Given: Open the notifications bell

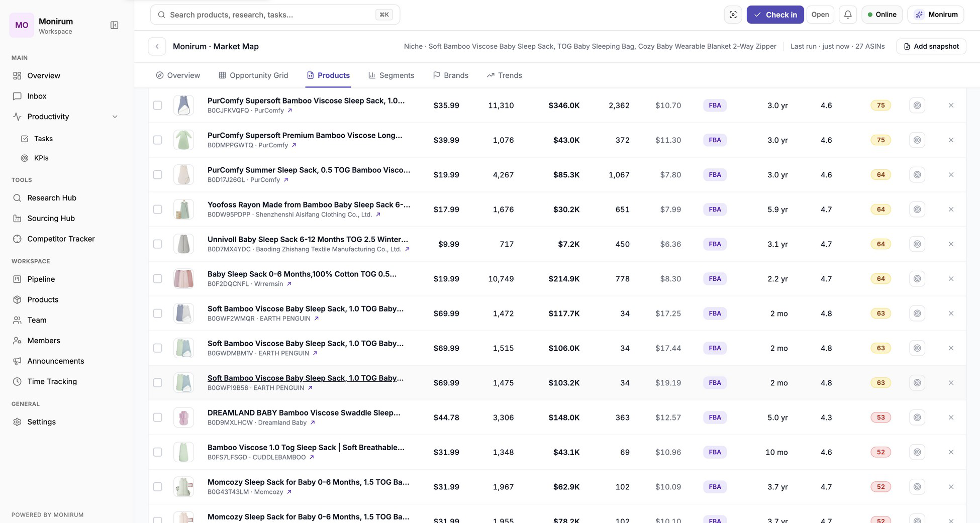Looking at the screenshot, I should click(x=848, y=15).
